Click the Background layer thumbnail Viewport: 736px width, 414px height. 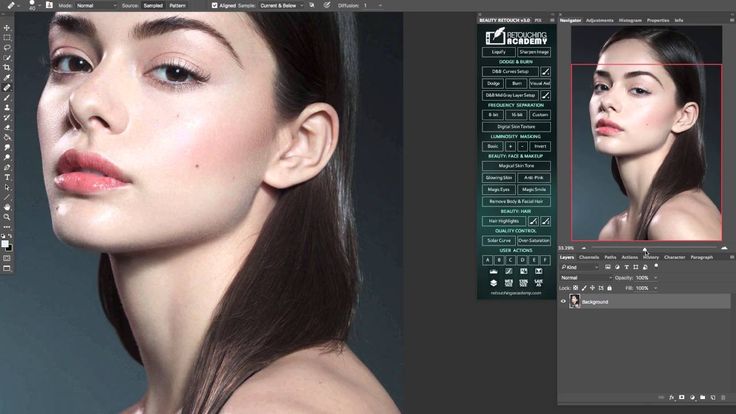[x=575, y=301]
